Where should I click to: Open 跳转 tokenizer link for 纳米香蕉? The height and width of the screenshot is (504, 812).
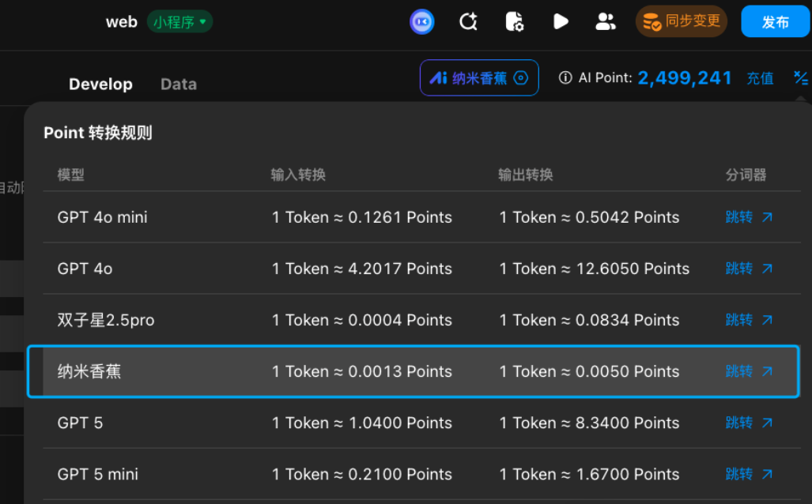tap(749, 371)
